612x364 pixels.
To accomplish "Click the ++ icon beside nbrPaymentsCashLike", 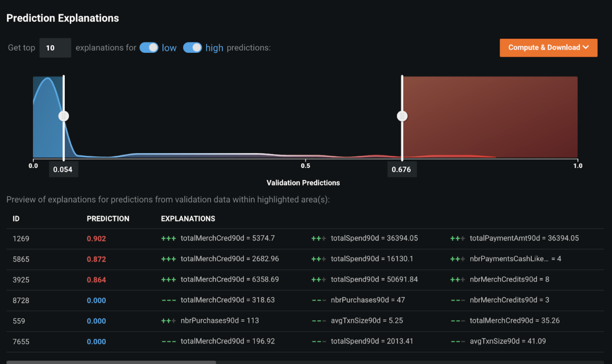I will pos(457,259).
